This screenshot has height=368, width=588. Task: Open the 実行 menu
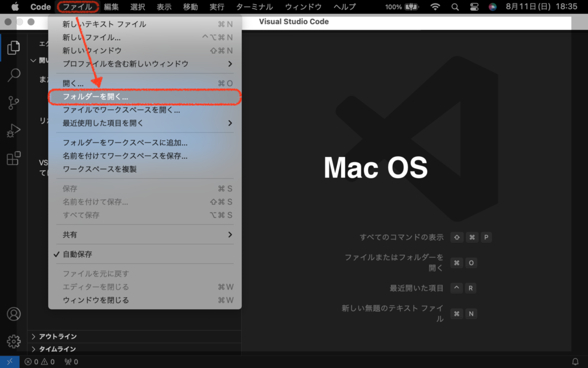[x=216, y=7]
